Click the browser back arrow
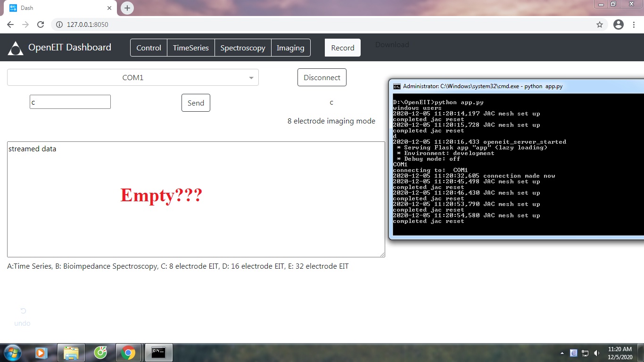The width and height of the screenshot is (644, 362). tap(10, 25)
